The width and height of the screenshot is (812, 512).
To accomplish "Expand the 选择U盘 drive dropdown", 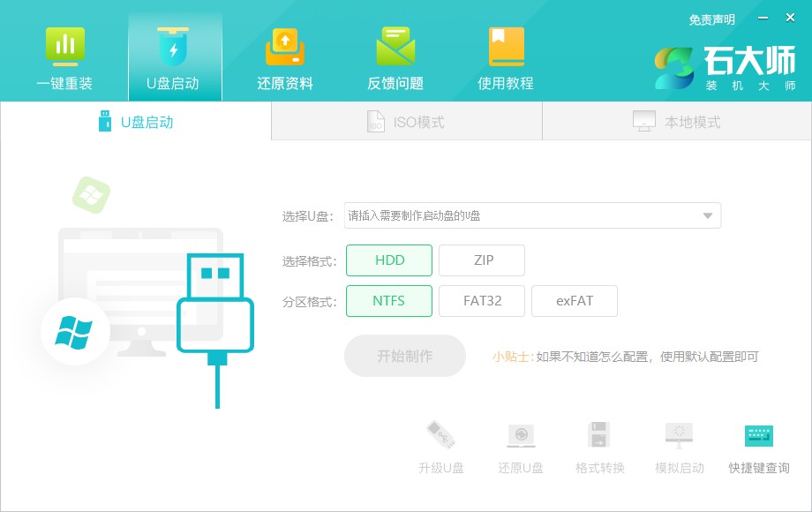I will [x=532, y=215].
